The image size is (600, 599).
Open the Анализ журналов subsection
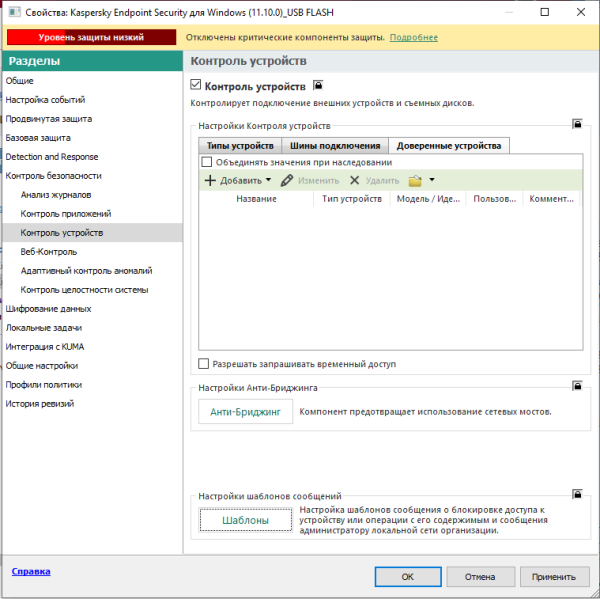click(x=56, y=195)
